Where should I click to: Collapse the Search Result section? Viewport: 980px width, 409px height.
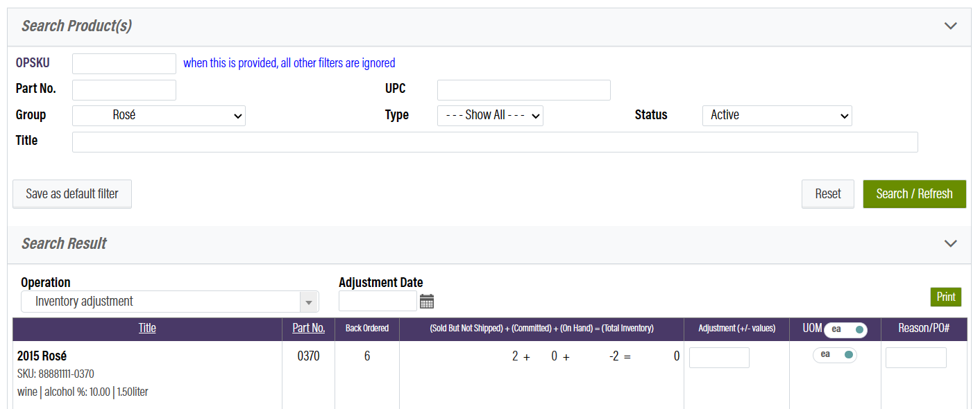tap(950, 243)
